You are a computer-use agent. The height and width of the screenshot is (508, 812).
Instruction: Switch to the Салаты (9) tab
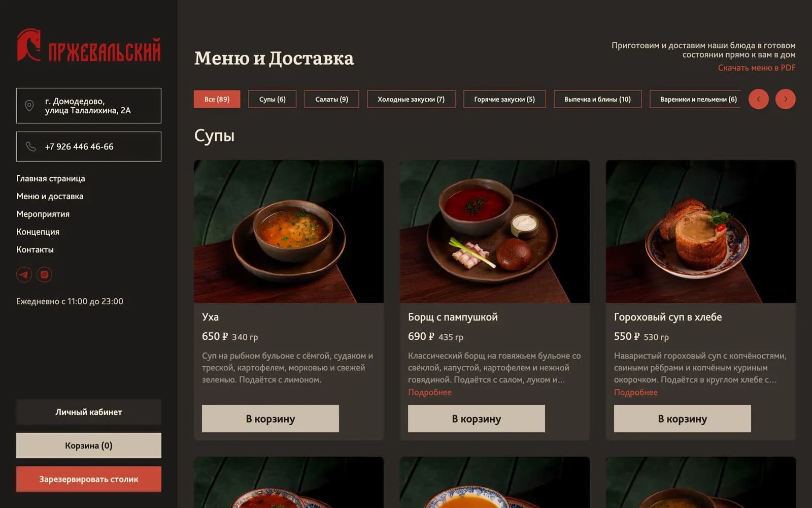(x=332, y=99)
